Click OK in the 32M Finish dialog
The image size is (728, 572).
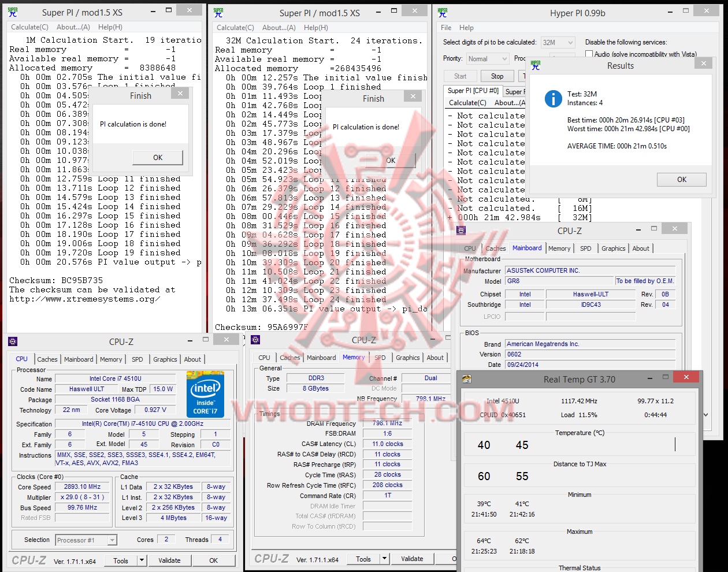(x=391, y=160)
